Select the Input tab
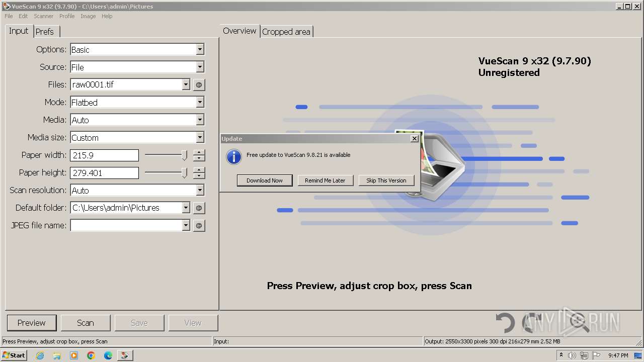 pos(19,31)
